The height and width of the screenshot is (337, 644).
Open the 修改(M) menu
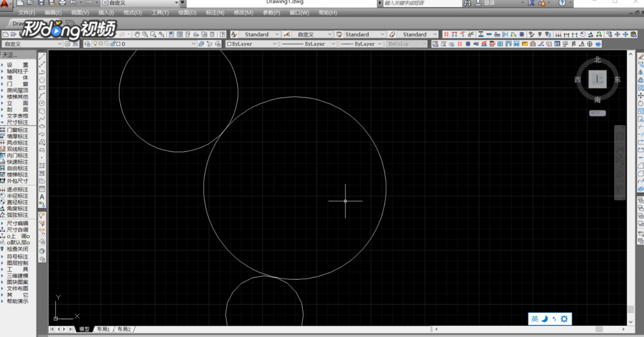coord(243,13)
